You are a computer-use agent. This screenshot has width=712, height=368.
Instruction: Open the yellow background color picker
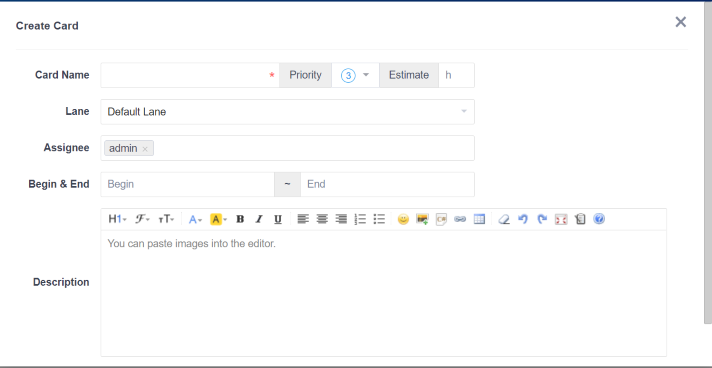click(218, 219)
